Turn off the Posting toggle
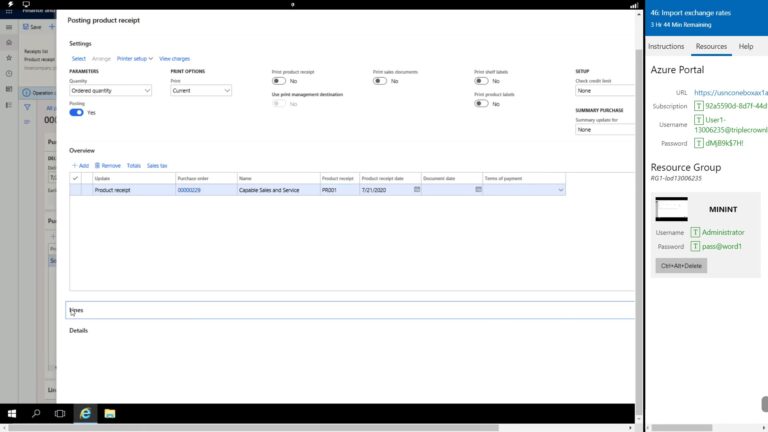 tap(76, 113)
